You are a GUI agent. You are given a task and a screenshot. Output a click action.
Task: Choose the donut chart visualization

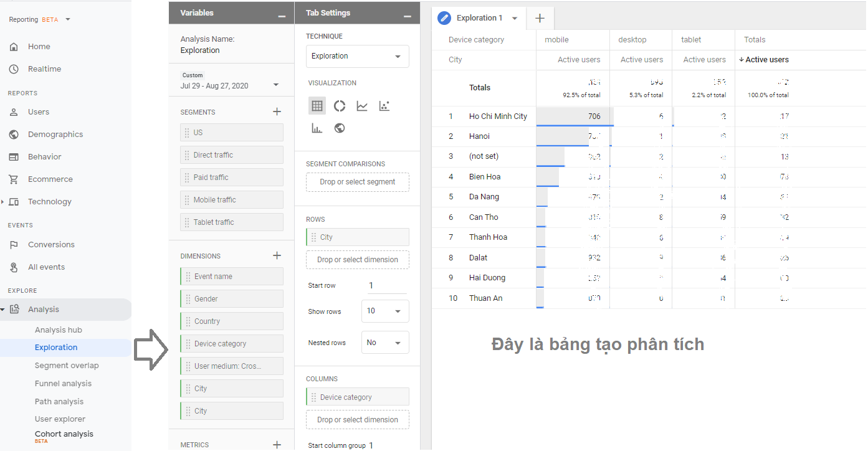point(340,106)
